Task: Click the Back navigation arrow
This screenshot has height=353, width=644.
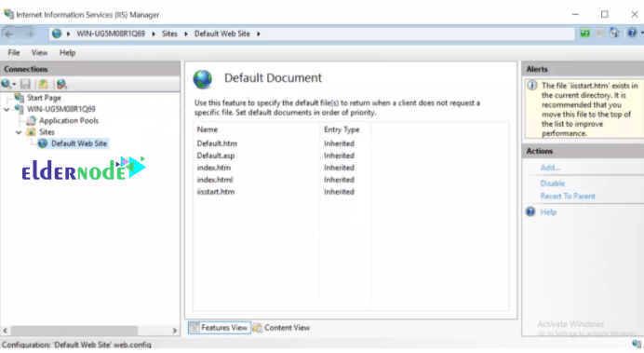Action: 9,34
